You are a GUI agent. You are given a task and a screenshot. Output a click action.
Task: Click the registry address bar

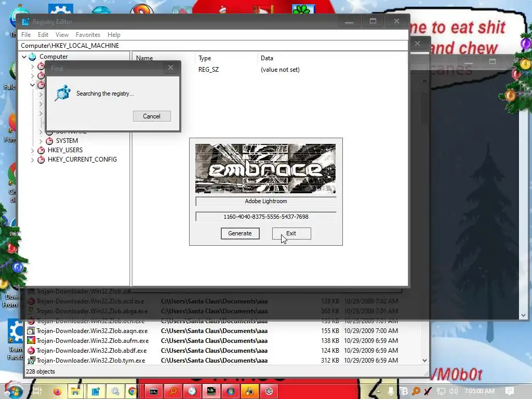(213, 46)
